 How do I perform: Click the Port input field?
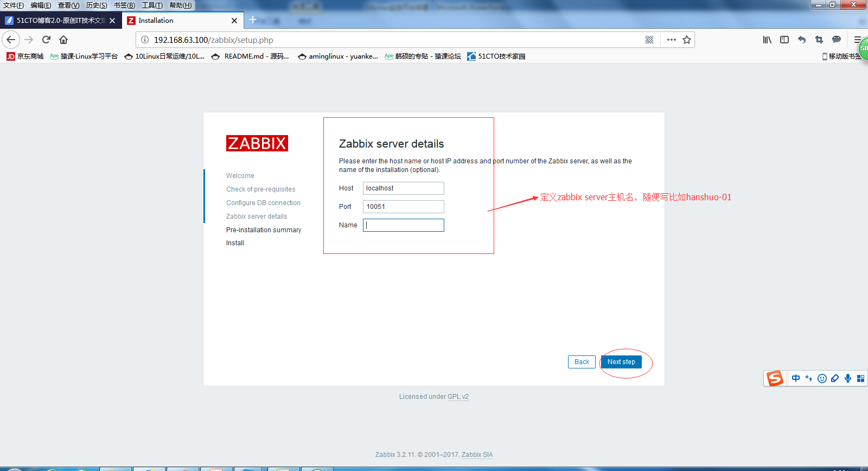point(403,207)
